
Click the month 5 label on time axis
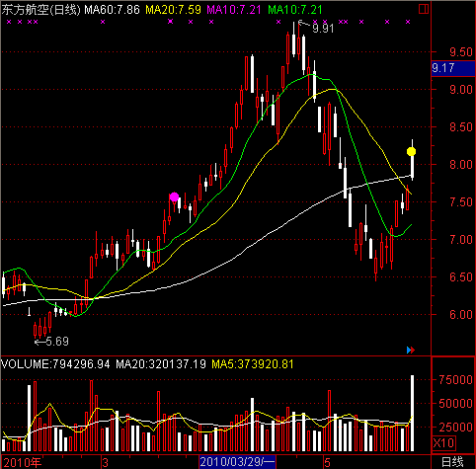click(327, 462)
